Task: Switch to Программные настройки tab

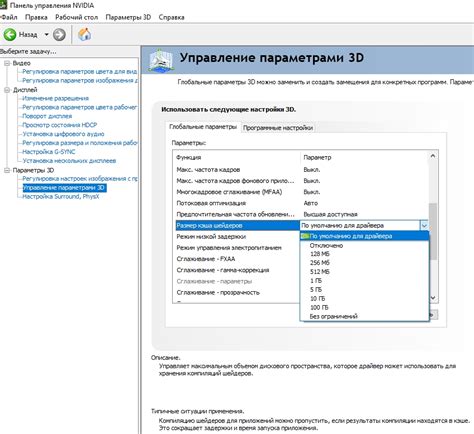Action: coord(278,128)
